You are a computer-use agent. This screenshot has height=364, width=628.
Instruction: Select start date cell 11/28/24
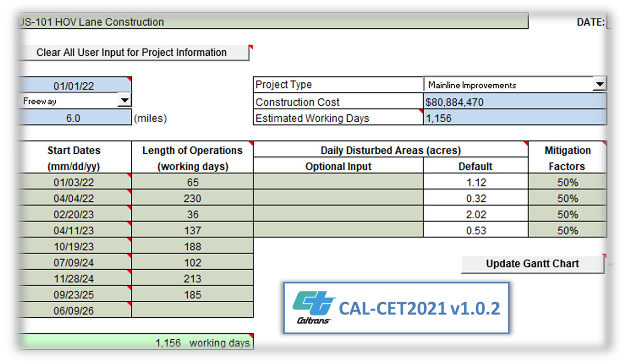[x=74, y=279]
